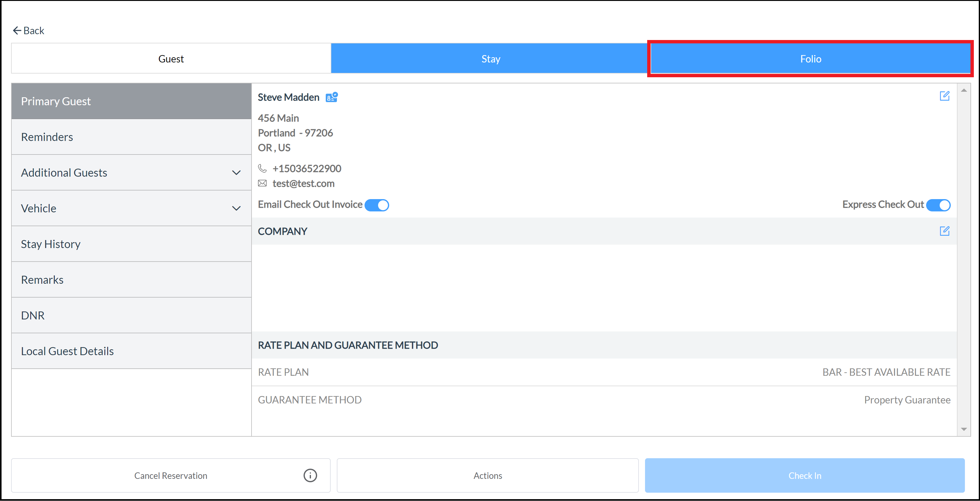Click the guest profile icon next to Steve Madden

[x=331, y=97]
